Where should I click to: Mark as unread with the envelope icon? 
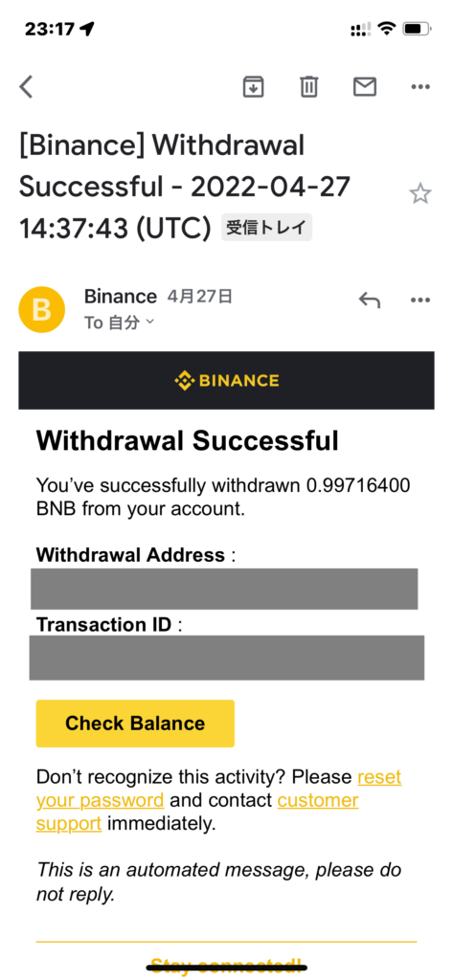coord(365,87)
